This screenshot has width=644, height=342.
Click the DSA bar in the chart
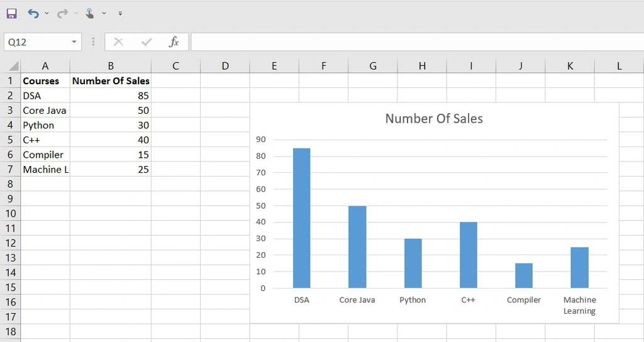point(301,218)
